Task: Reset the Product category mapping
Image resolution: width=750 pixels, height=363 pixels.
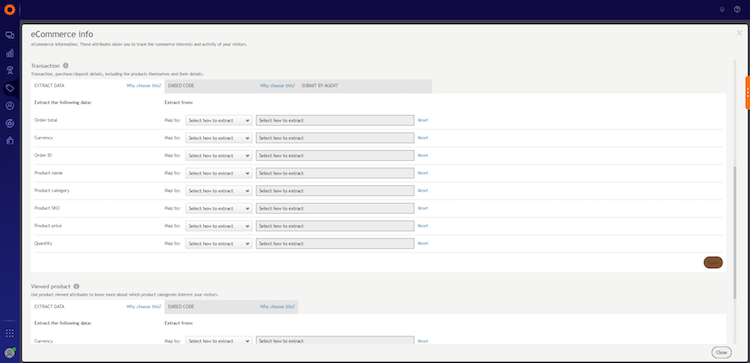Action: click(x=423, y=190)
